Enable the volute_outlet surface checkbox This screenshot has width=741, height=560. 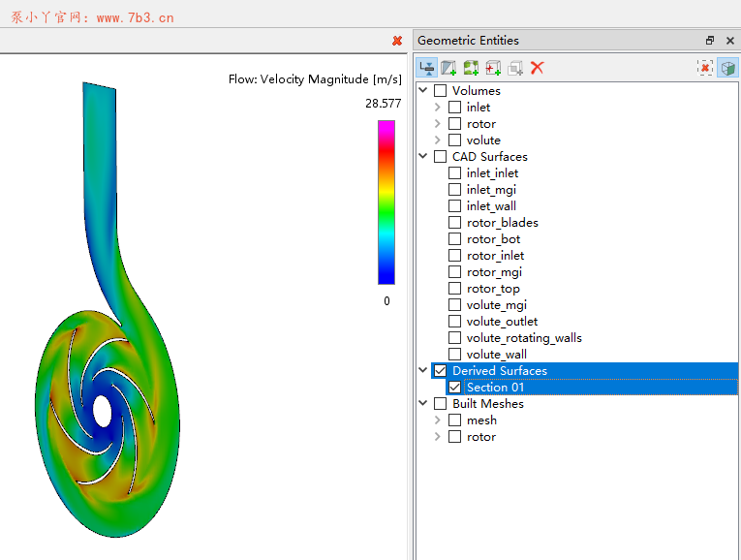pyautogui.click(x=454, y=322)
